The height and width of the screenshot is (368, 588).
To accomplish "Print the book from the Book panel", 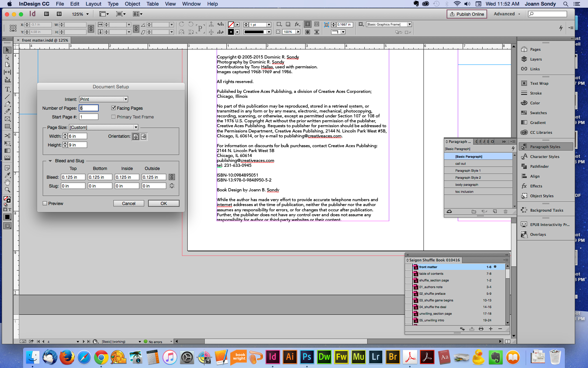I will (481, 329).
